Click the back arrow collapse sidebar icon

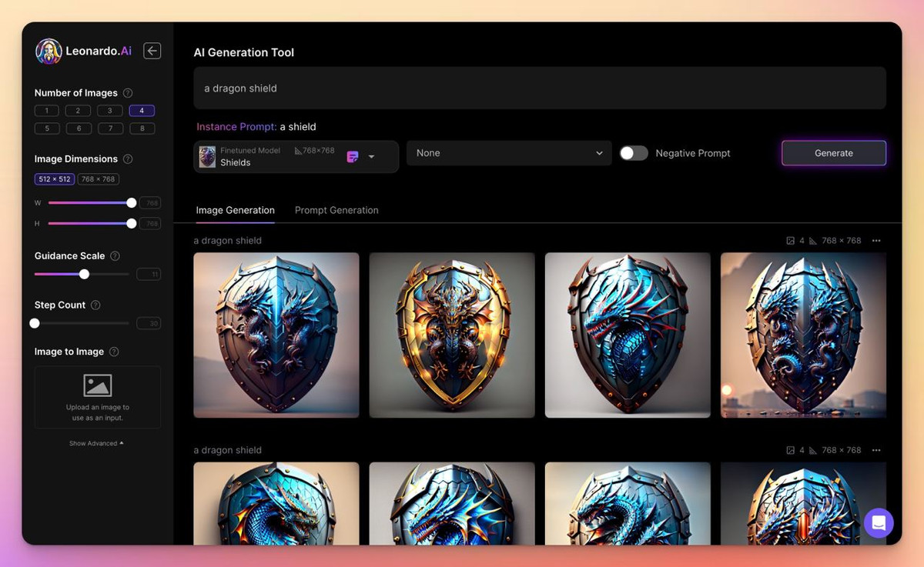(x=152, y=51)
